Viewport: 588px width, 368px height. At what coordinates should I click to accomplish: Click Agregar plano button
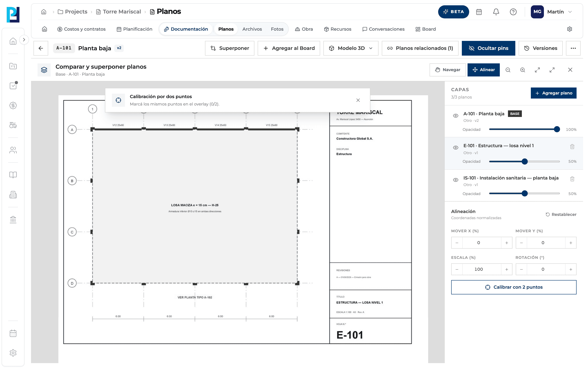(x=553, y=93)
